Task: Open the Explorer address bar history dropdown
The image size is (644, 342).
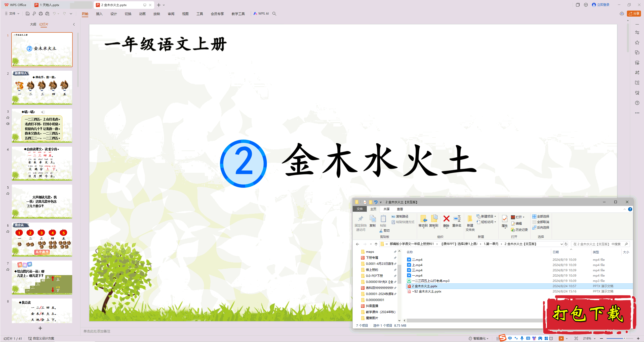Action: pyautogui.click(x=561, y=244)
